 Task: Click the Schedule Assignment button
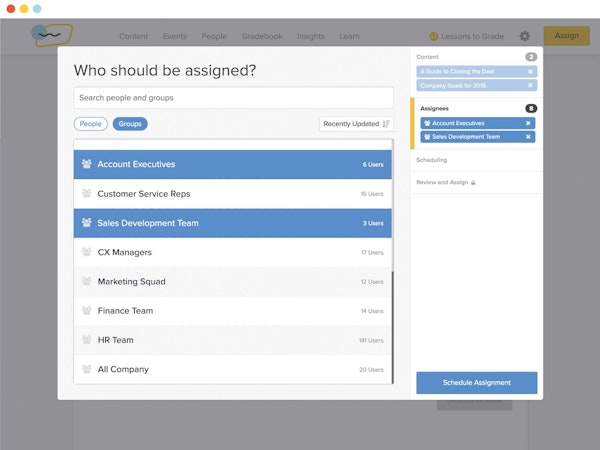click(x=476, y=383)
